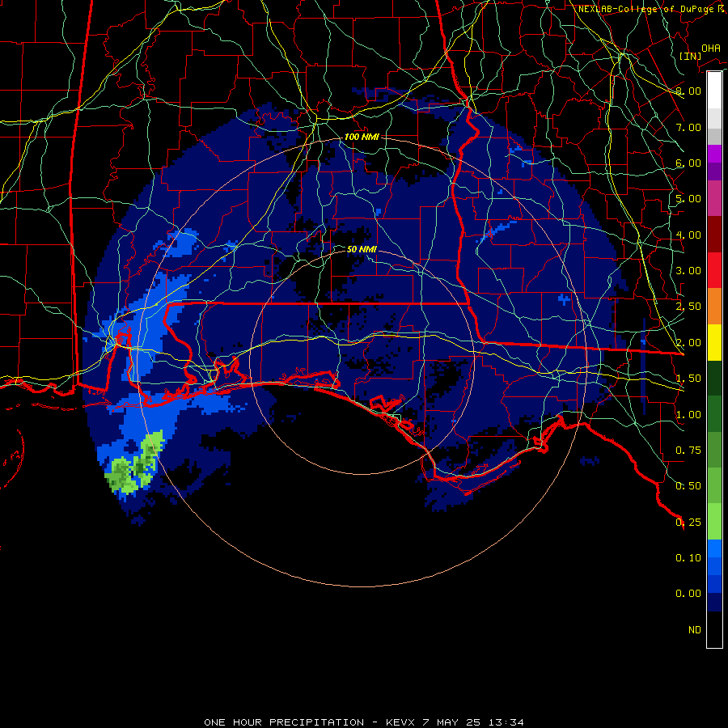Click the 0.00 legend value
The image size is (728, 728).
[688, 594]
